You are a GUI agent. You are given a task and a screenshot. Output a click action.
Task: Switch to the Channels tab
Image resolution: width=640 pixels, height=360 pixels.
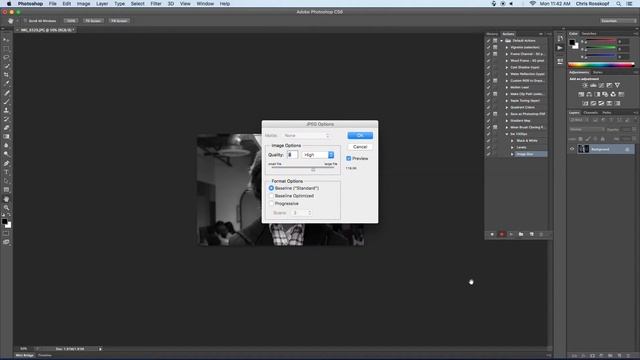(x=590, y=113)
